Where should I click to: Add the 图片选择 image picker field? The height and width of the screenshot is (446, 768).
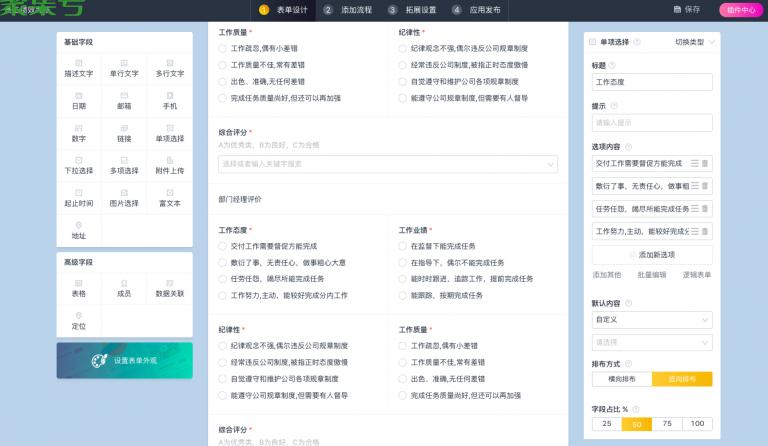pos(124,198)
